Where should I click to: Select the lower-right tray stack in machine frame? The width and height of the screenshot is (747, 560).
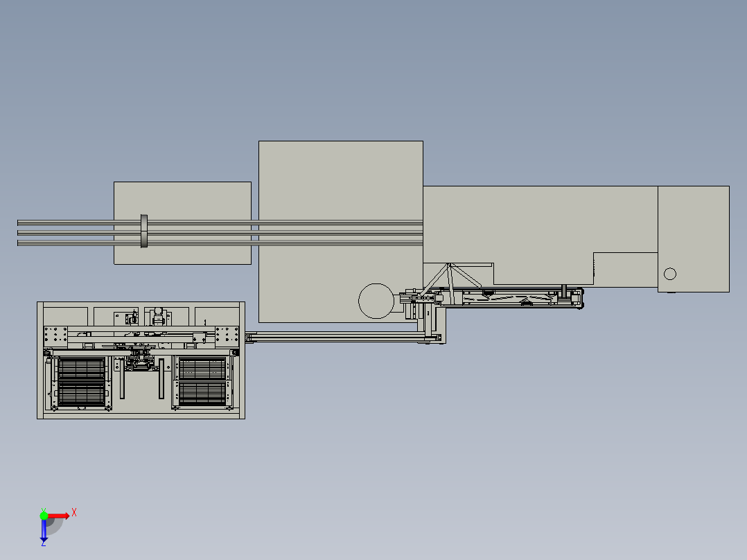point(202,394)
